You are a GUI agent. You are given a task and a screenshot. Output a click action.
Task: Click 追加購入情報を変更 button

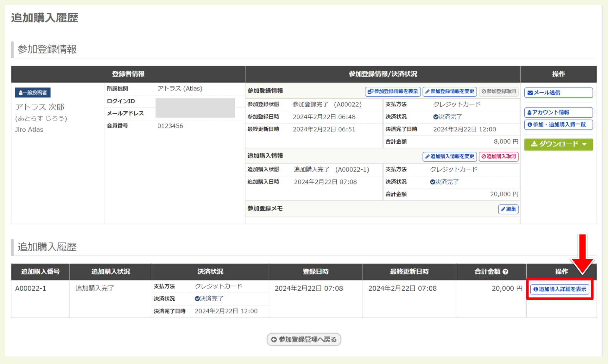(450, 156)
